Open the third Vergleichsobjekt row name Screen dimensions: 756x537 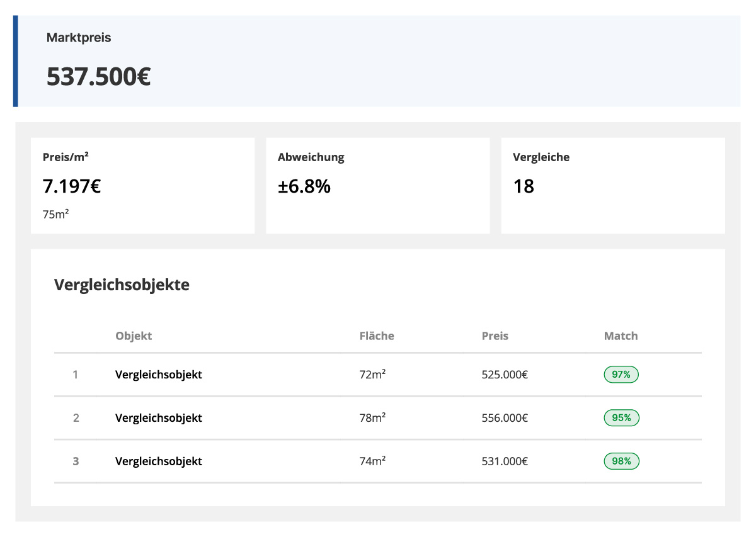point(159,461)
